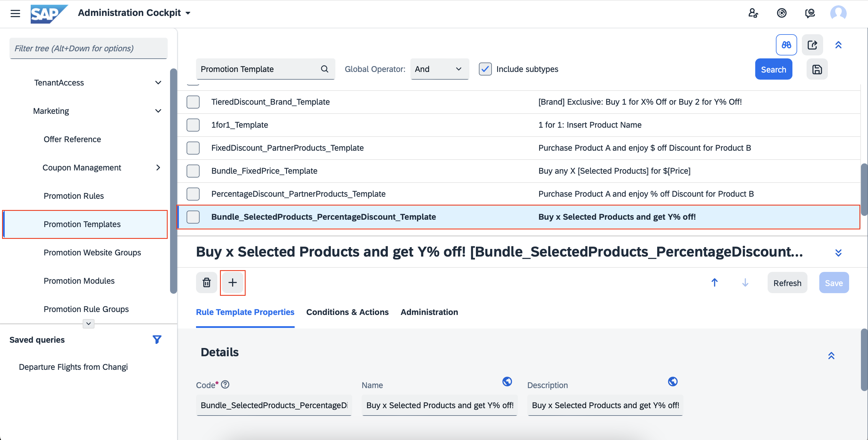Collapse the Marketing tree node

158,111
